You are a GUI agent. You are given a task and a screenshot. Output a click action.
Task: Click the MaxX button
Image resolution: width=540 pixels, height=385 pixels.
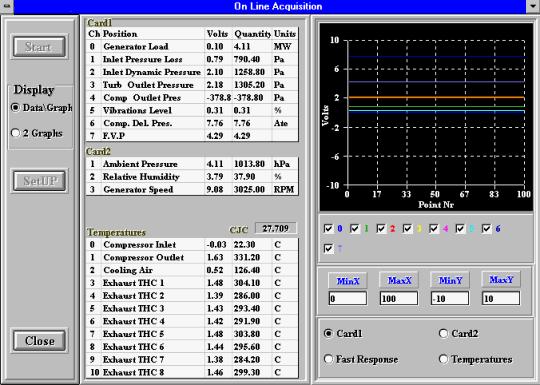[399, 280]
